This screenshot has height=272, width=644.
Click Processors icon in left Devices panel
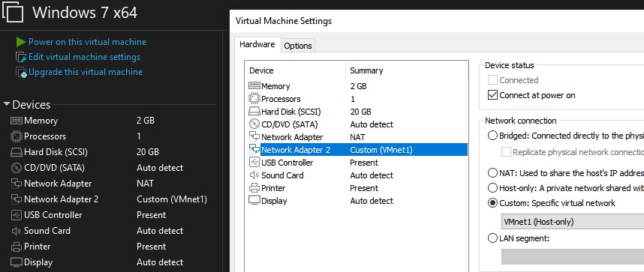click(x=17, y=136)
